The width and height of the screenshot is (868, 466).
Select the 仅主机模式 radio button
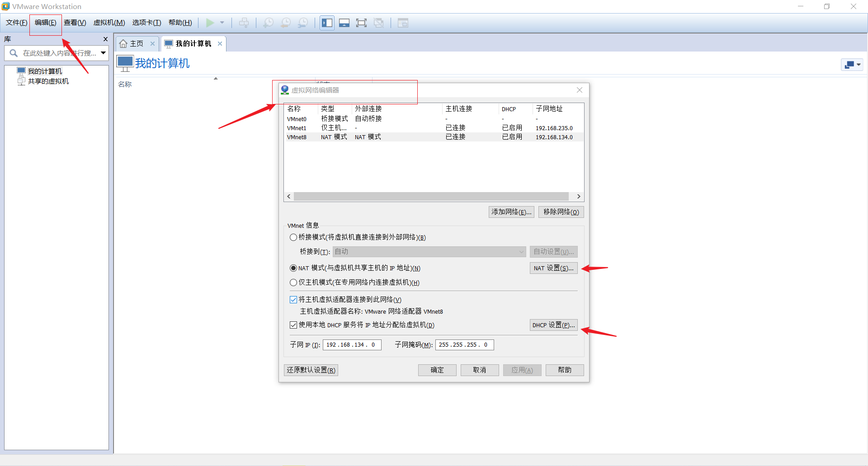[293, 282]
